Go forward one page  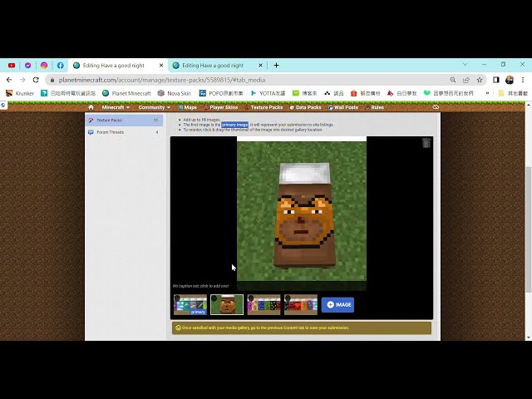[x=22, y=80]
